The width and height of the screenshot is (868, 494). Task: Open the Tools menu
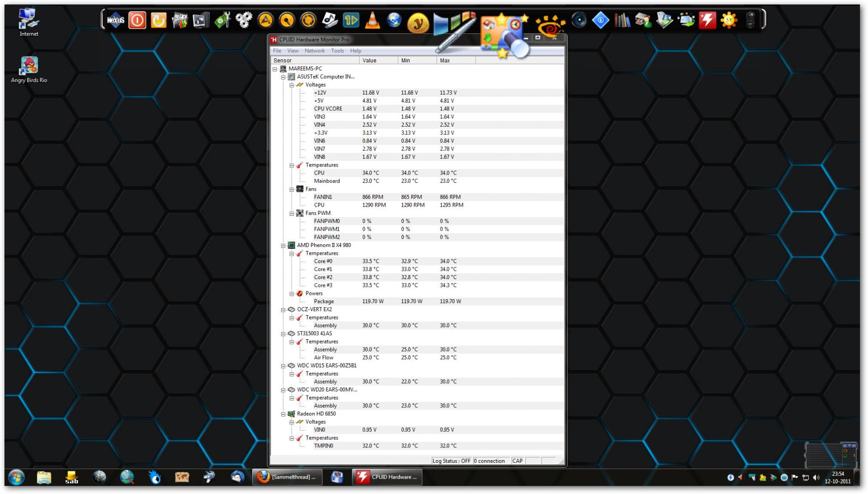tap(337, 51)
